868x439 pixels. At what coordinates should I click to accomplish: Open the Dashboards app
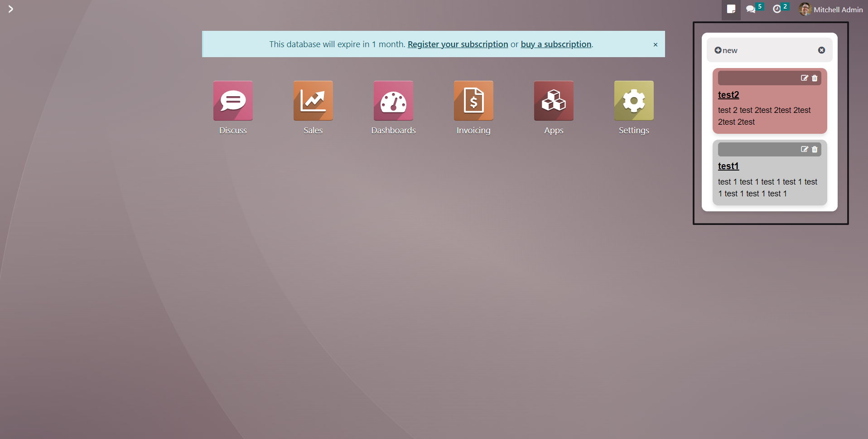point(393,101)
